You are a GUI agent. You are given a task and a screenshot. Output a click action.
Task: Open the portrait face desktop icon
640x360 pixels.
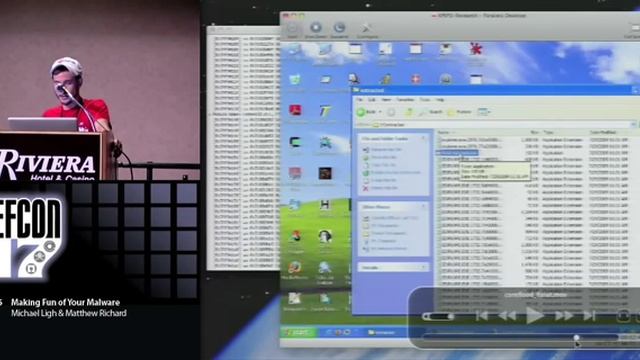click(325, 236)
